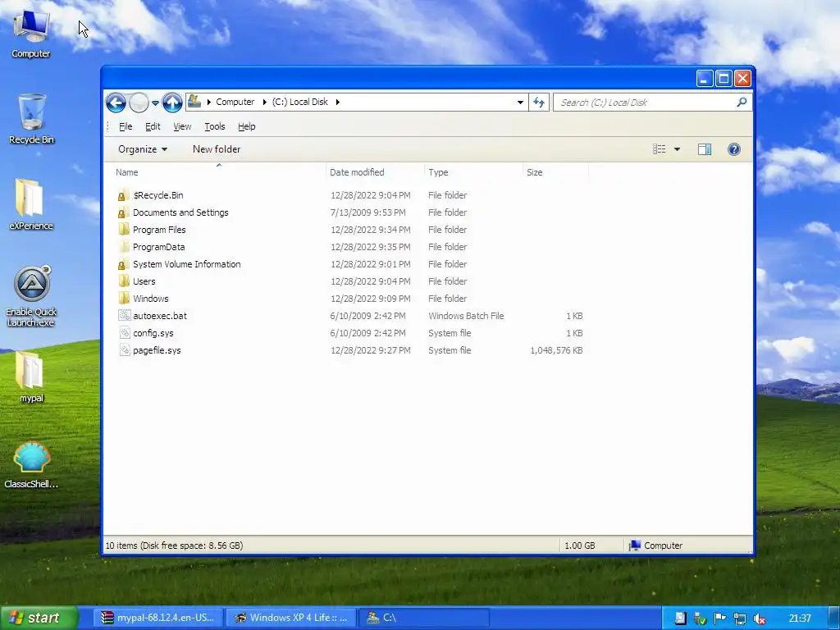Click the Refresh button beside address bar

coord(538,102)
